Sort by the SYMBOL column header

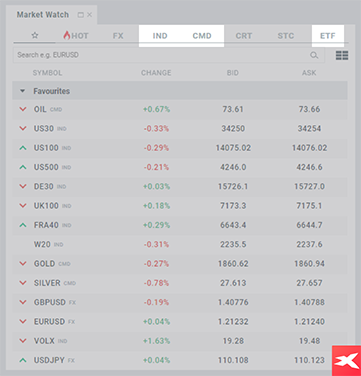47,73
